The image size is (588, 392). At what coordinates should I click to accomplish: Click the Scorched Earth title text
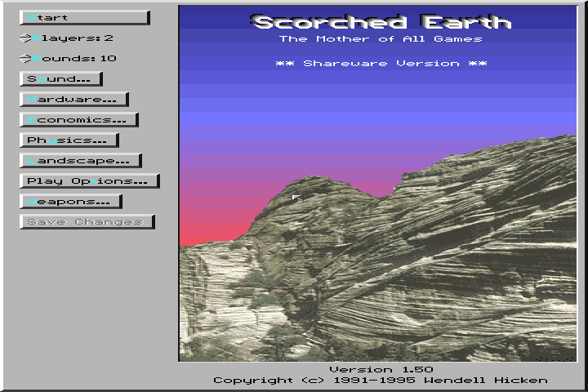click(381, 22)
